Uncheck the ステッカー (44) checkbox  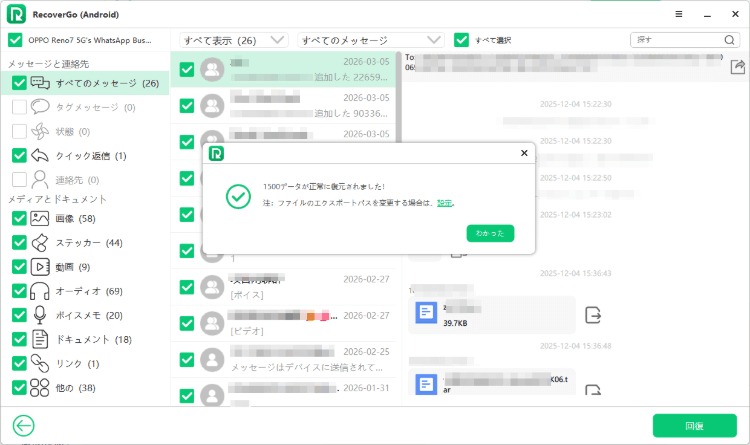(19, 243)
